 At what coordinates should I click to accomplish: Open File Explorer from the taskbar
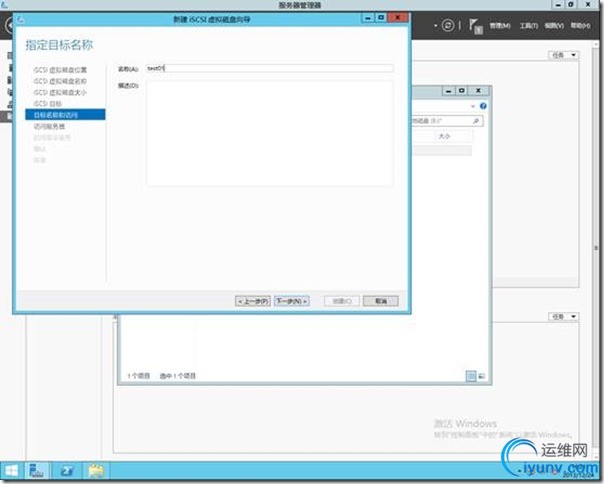tap(96, 471)
